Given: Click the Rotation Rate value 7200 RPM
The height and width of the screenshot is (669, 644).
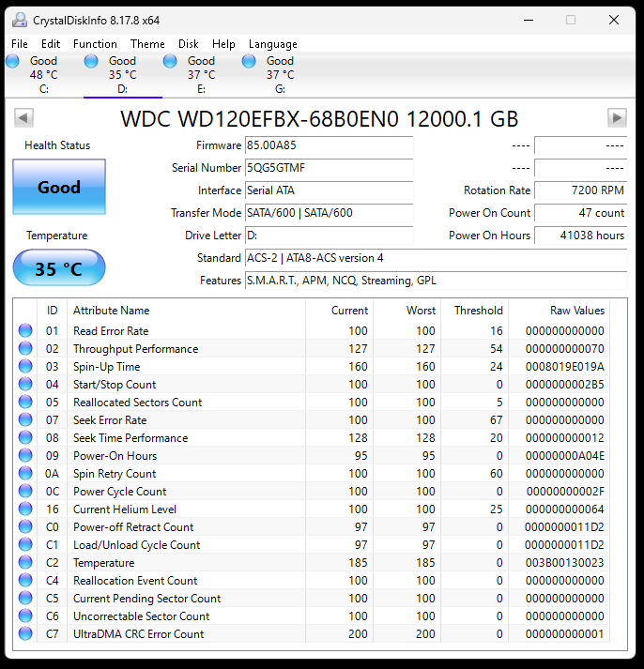Looking at the screenshot, I should tap(581, 190).
